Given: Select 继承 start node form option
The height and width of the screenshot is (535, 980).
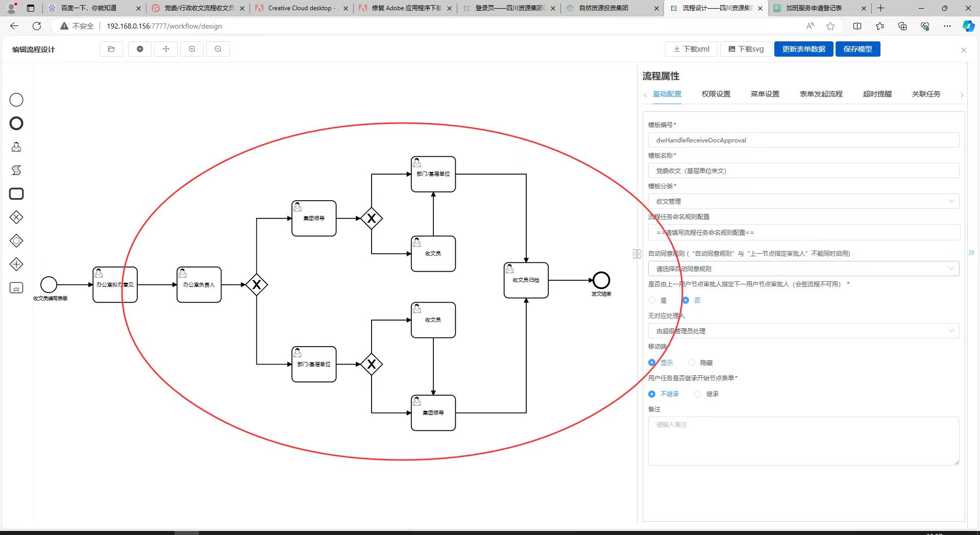Looking at the screenshot, I should [698, 394].
